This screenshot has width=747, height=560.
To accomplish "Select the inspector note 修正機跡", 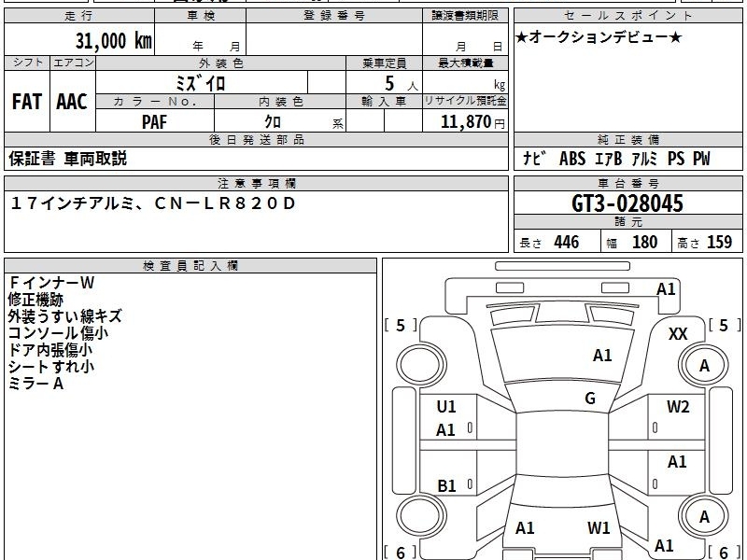I will click(35, 300).
